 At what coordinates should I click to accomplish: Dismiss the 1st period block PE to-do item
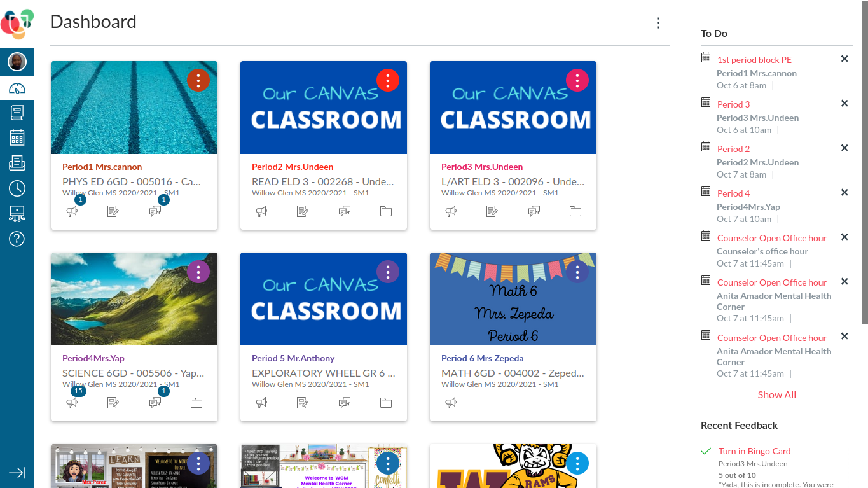(x=844, y=59)
